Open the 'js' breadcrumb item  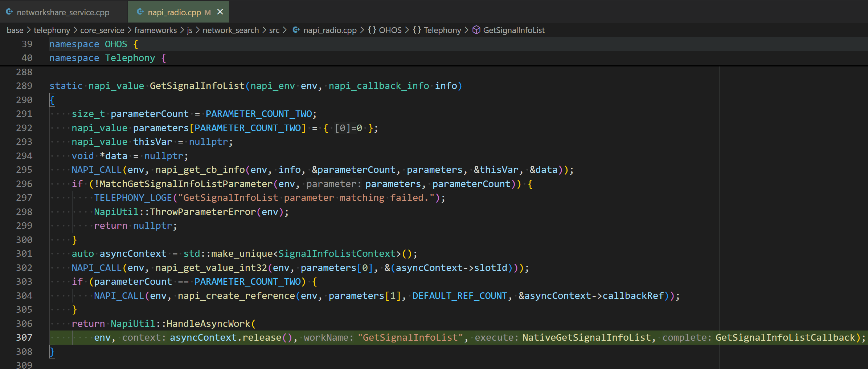click(x=190, y=30)
